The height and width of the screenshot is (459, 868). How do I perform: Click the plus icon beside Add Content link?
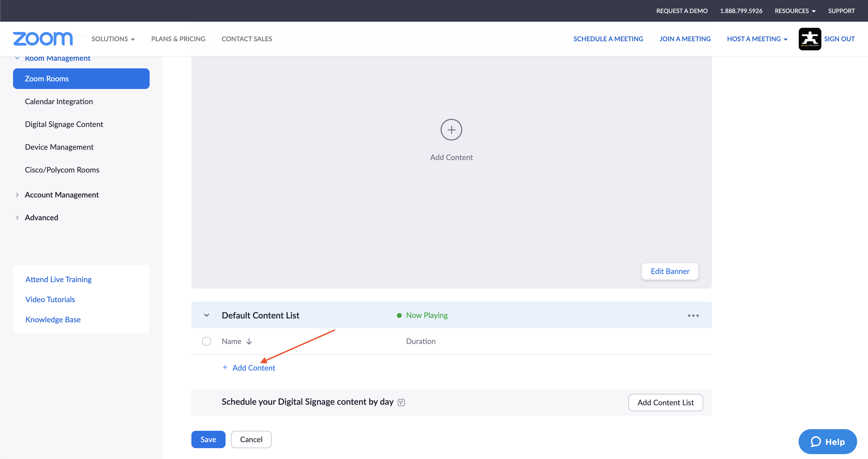point(225,367)
